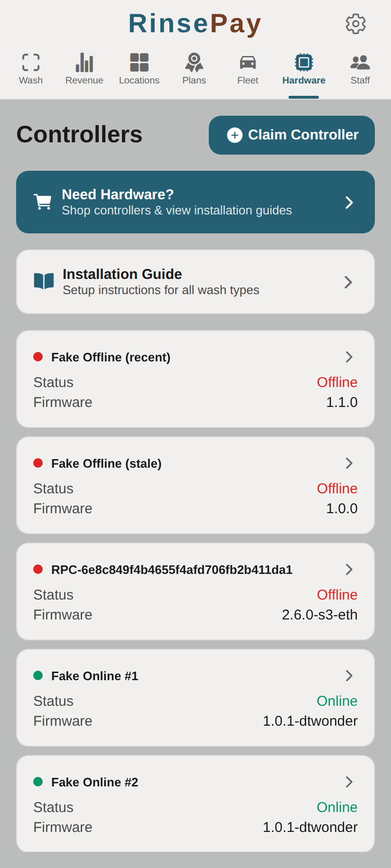
Task: Click the Claim Controller button
Action: pyautogui.click(x=291, y=135)
